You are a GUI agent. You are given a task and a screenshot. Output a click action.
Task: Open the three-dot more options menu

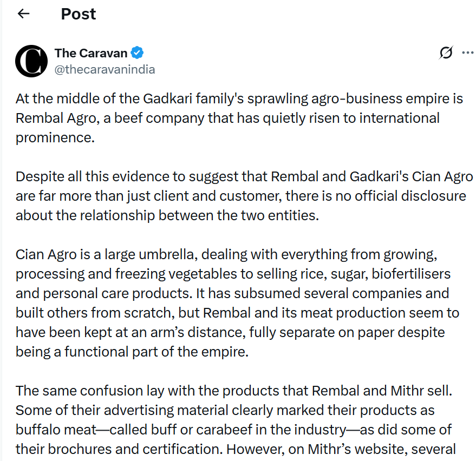[467, 53]
